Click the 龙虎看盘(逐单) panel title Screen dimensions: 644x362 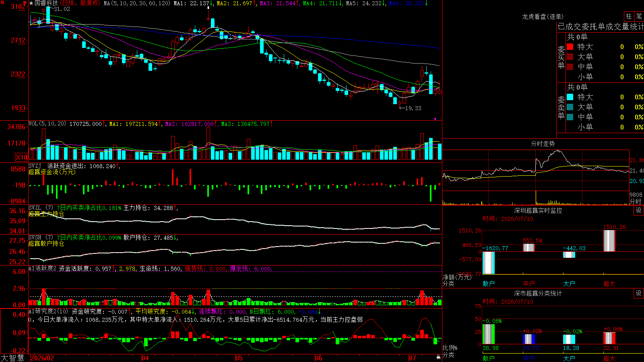click(x=543, y=16)
